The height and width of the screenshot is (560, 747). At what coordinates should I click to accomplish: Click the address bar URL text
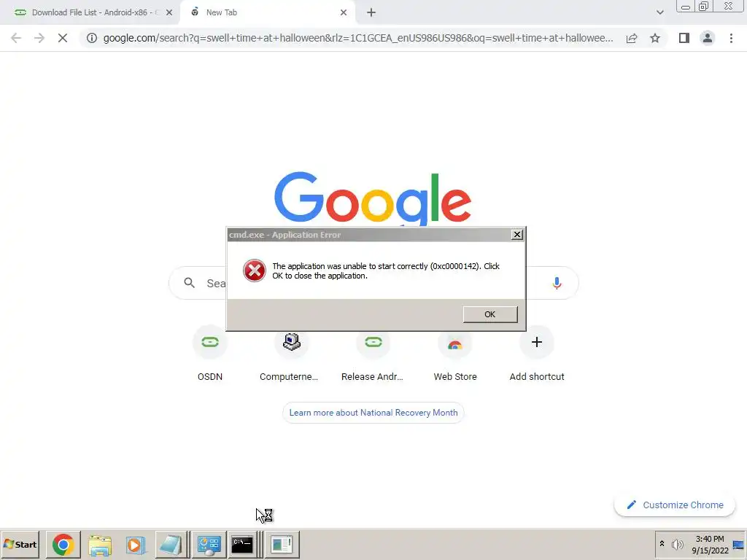click(x=357, y=38)
